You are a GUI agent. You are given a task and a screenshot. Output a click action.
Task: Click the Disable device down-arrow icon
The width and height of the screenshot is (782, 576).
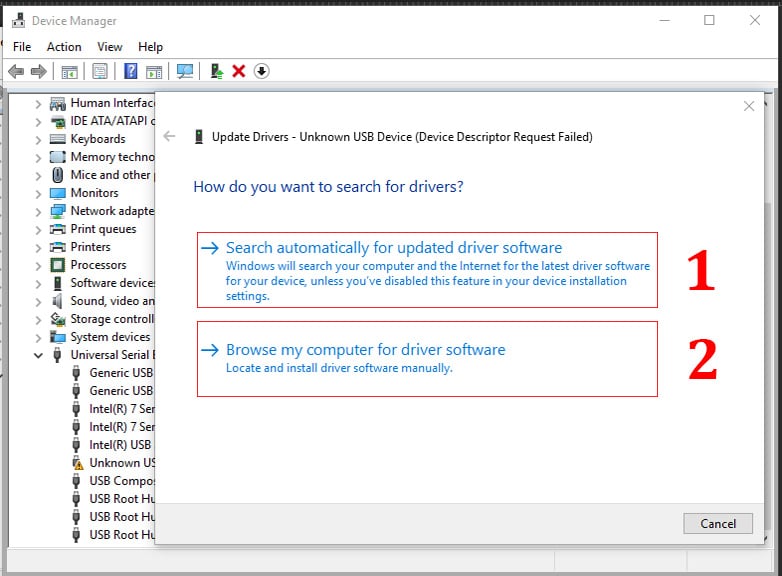click(x=262, y=71)
